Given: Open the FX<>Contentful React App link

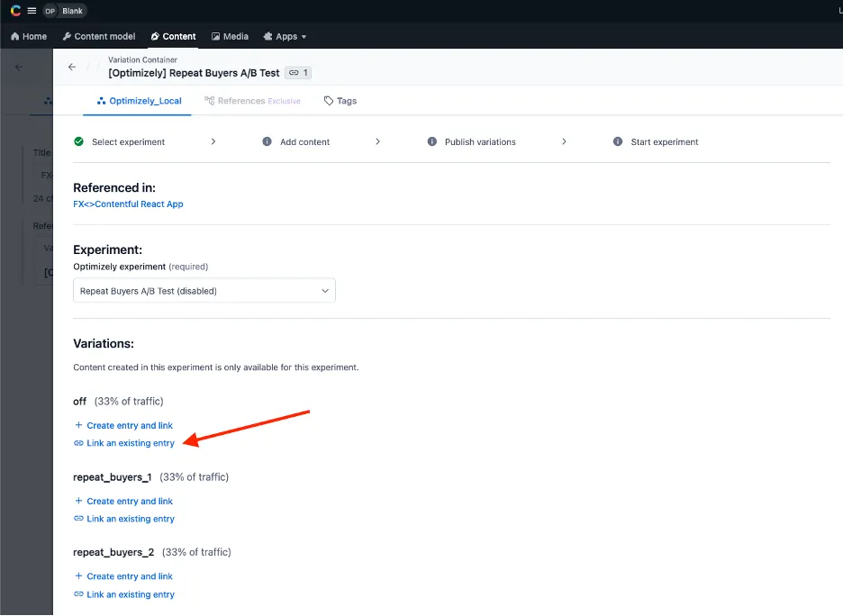Looking at the screenshot, I should pos(128,204).
